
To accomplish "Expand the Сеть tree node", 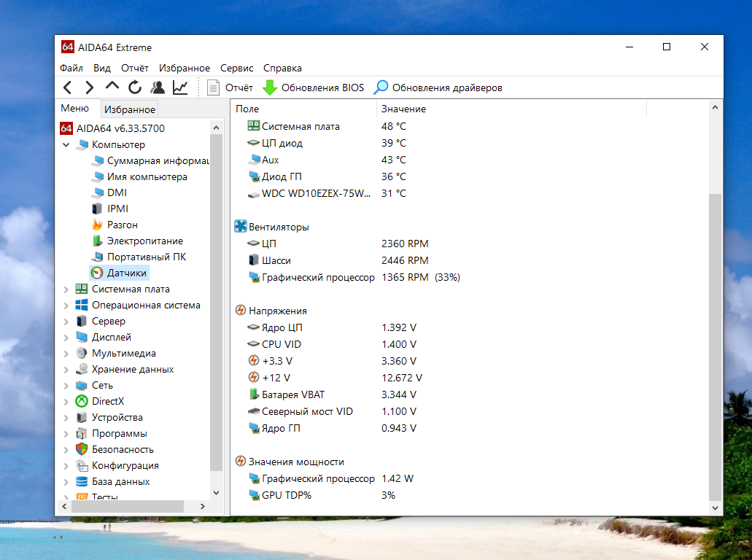I will click(x=66, y=386).
